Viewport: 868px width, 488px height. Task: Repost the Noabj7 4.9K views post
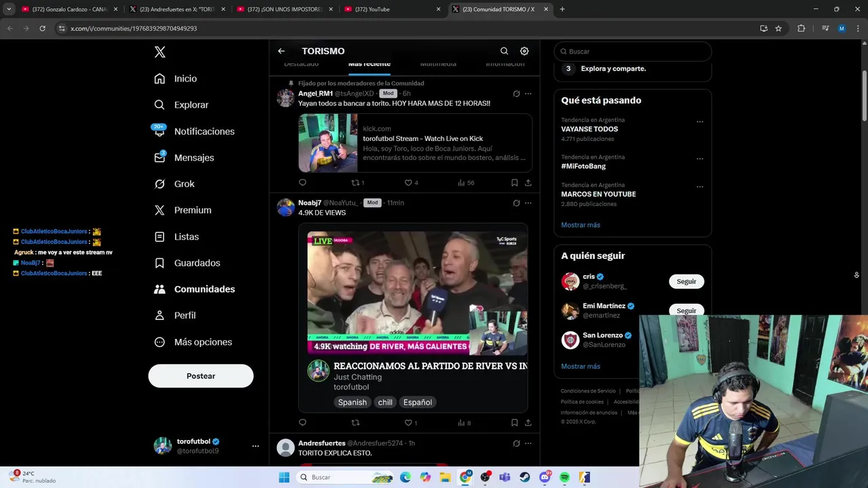coord(355,423)
